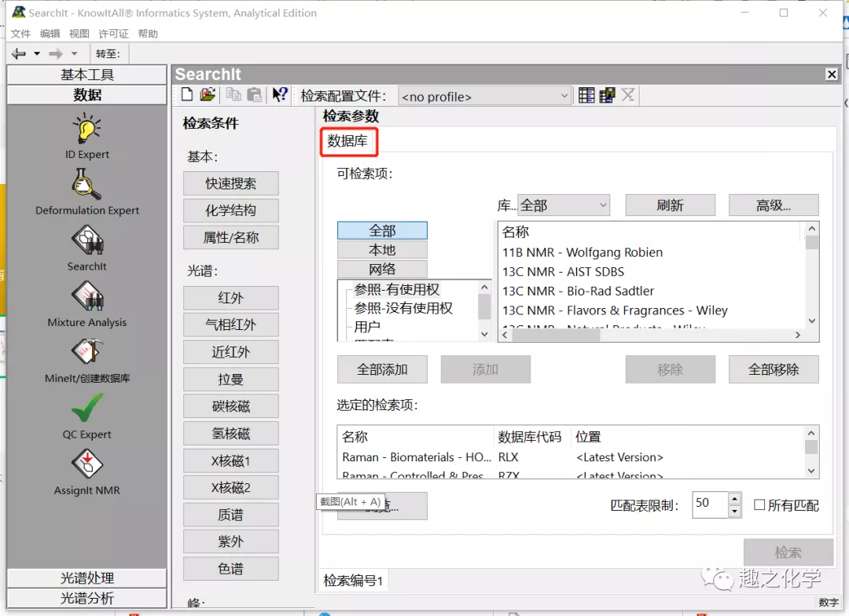Screen dimensions: 849x616
Task: Expand the 基本工具 sidebar section
Action: 86,75
